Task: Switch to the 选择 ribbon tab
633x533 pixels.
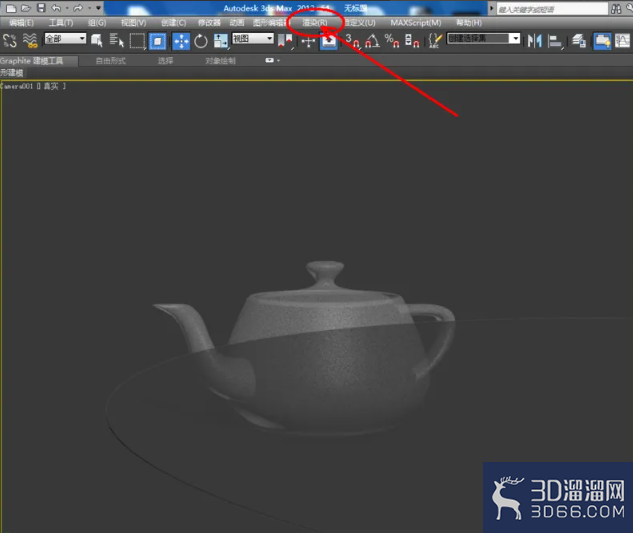Action: (166, 61)
